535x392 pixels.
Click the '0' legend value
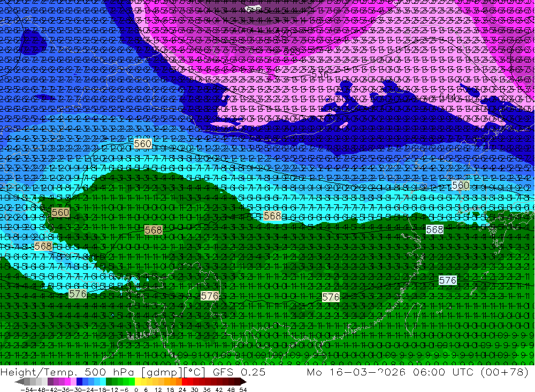tap(136, 390)
